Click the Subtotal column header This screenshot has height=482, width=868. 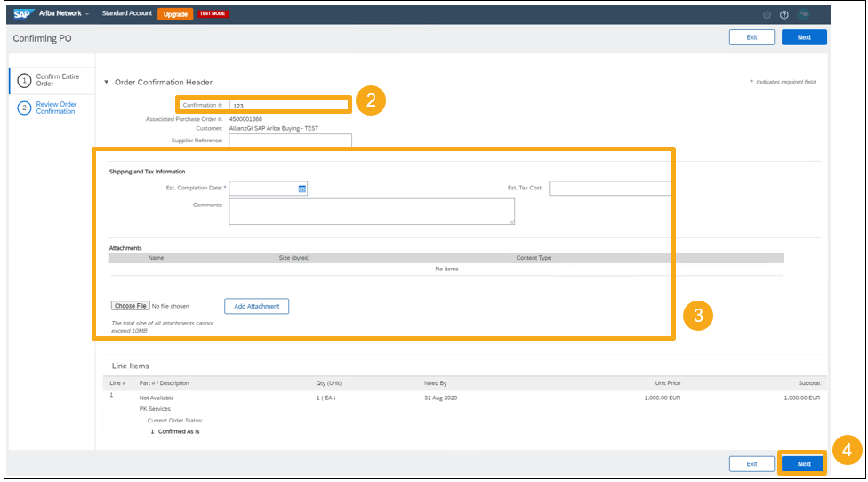click(808, 383)
